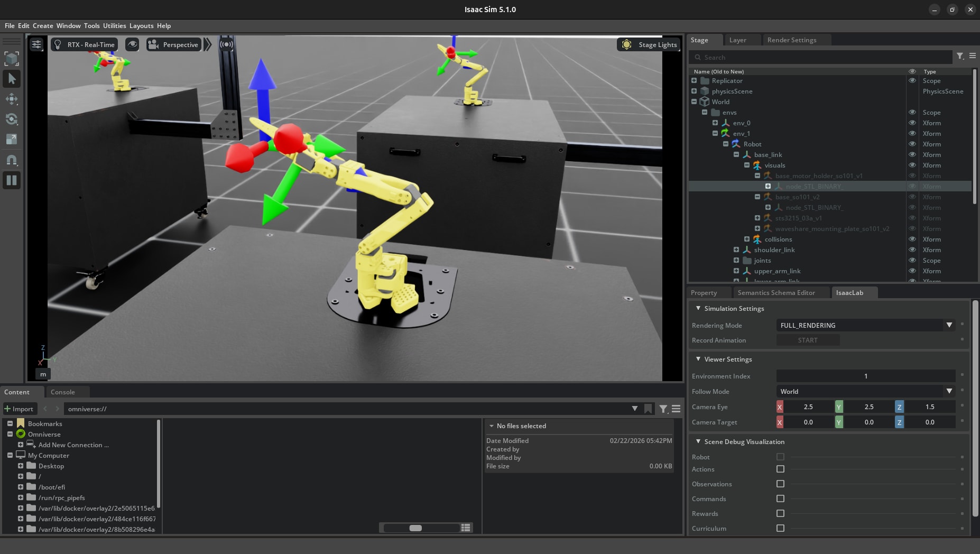
Task: Pause the simulation playback
Action: (x=12, y=180)
